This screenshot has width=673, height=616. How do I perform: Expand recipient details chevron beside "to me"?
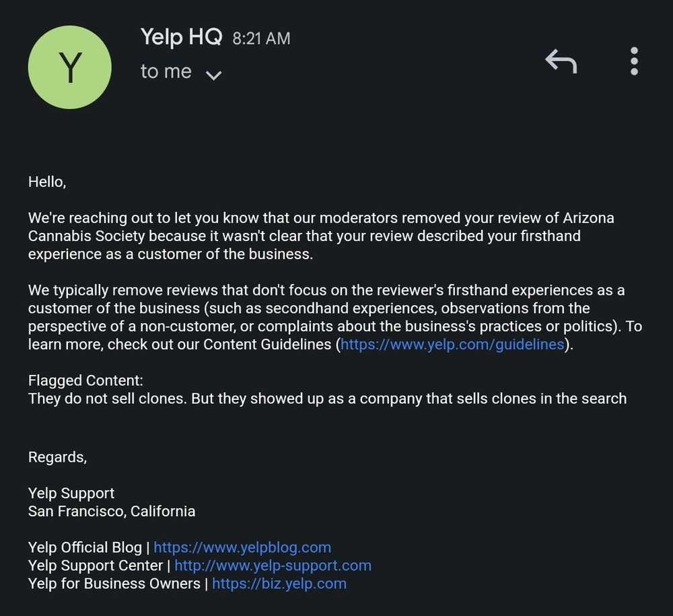213,74
